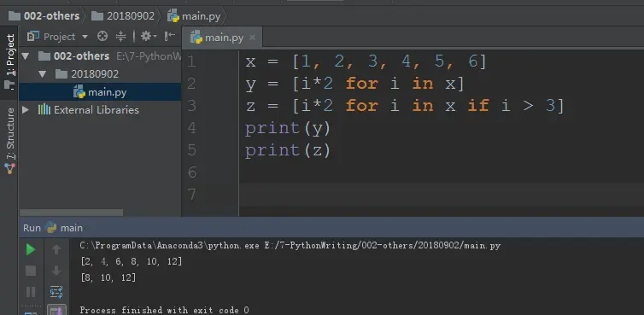The height and width of the screenshot is (315, 644).
Task: Open the Project panel settings gear
Action: click(x=149, y=37)
